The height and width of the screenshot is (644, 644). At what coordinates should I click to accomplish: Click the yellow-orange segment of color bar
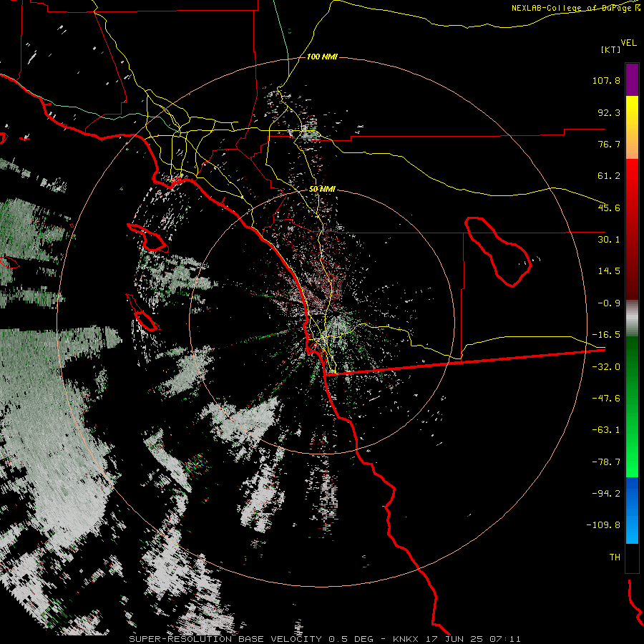coord(632,127)
